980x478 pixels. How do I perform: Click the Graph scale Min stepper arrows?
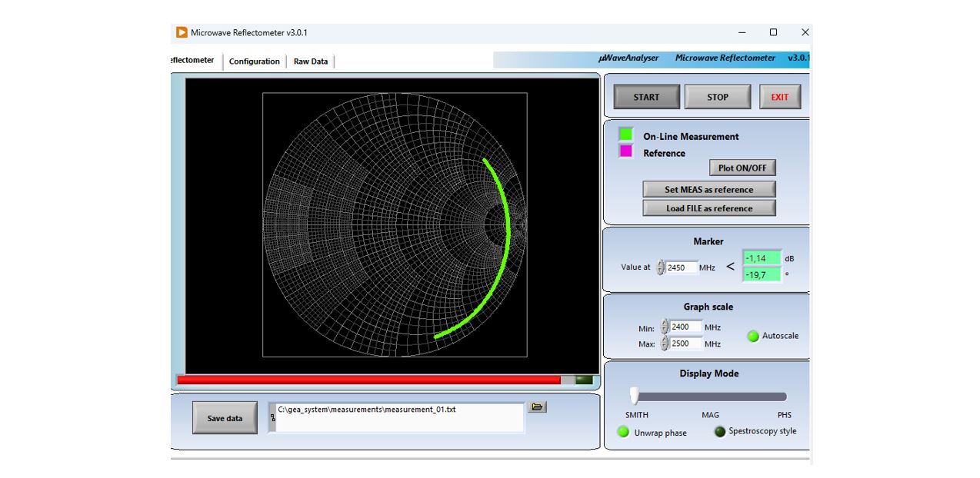tap(665, 327)
